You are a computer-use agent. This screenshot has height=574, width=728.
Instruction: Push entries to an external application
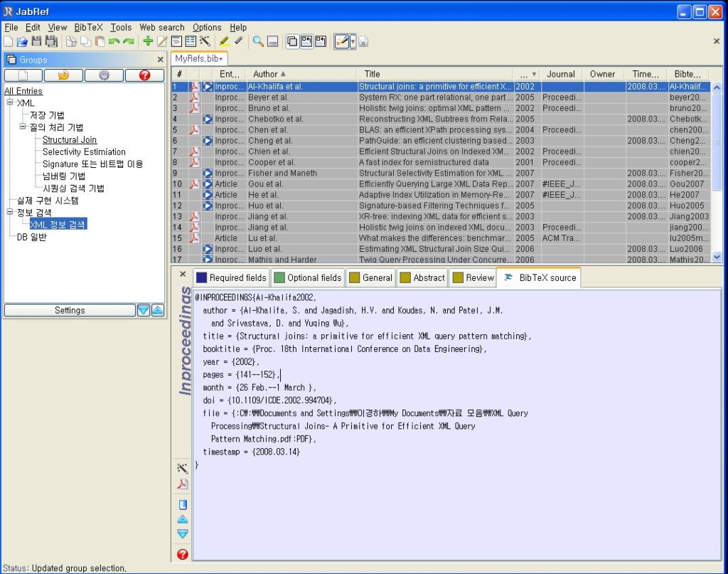[x=342, y=42]
